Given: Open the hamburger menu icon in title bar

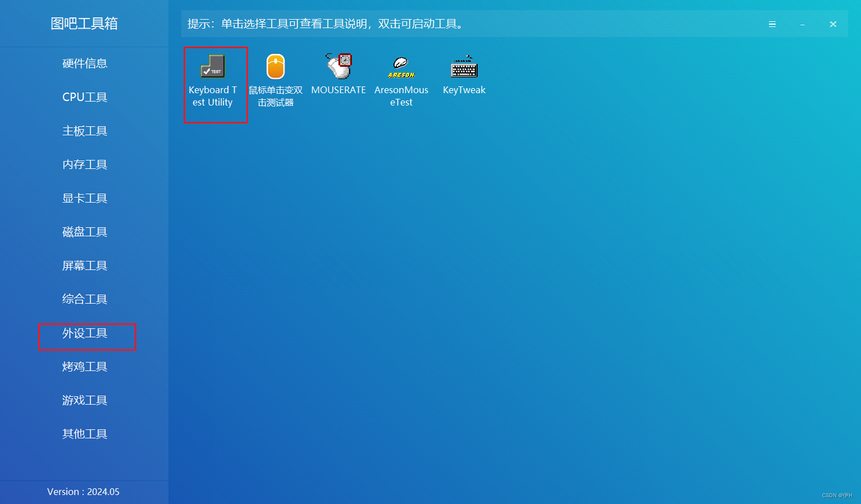Looking at the screenshot, I should coord(772,24).
